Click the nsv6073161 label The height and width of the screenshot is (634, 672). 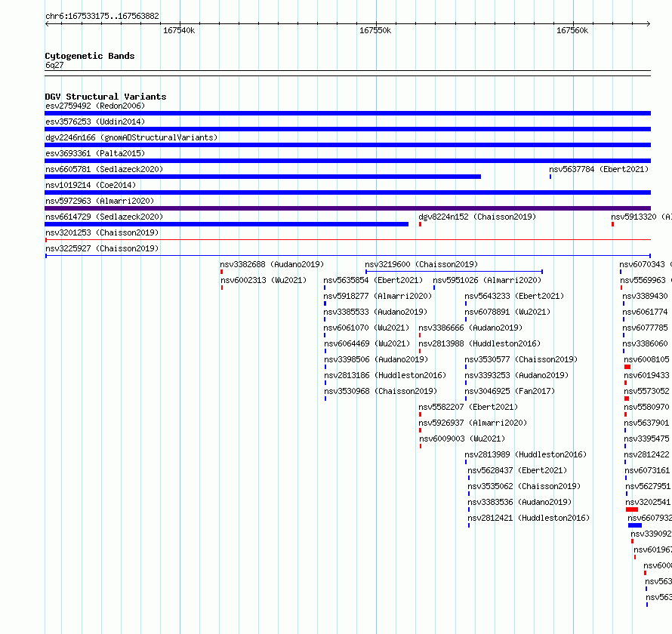coord(648,470)
